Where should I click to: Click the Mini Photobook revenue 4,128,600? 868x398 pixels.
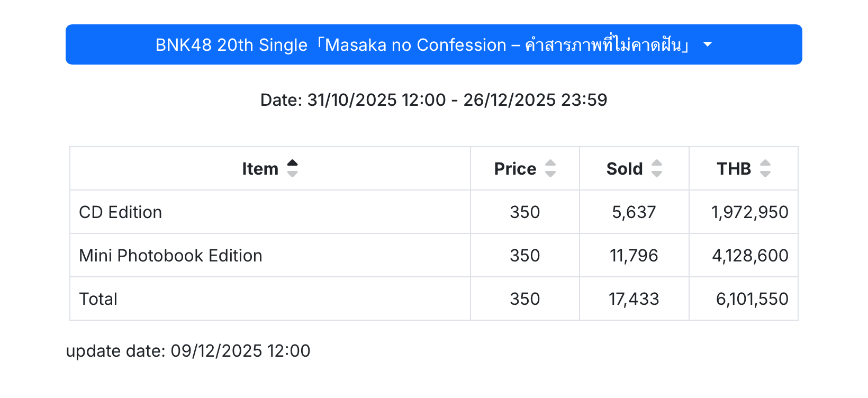click(750, 256)
